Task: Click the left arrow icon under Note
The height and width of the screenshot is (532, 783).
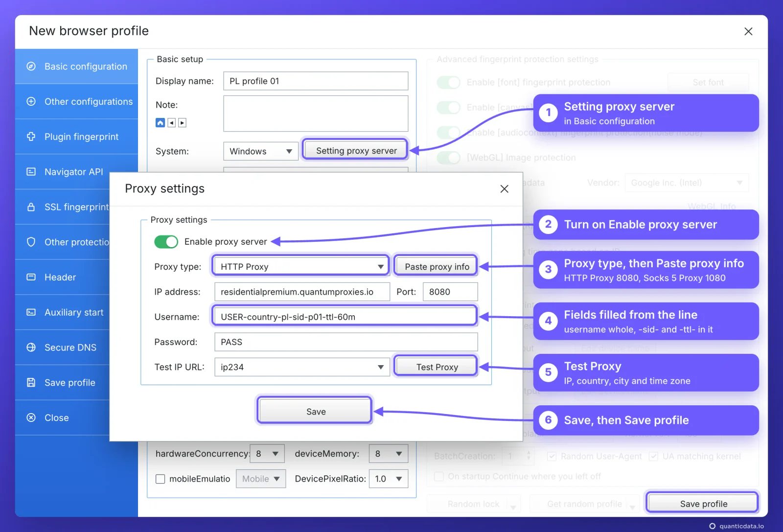Action: 171,123
